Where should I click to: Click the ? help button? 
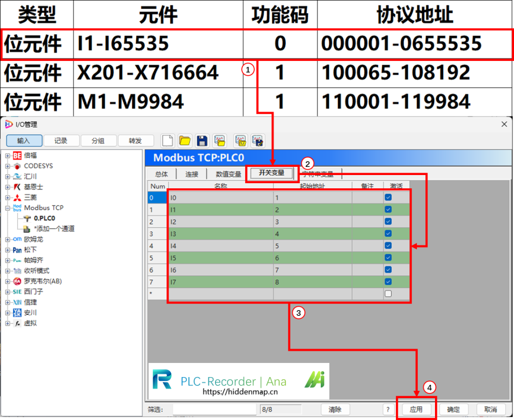[x=388, y=410]
